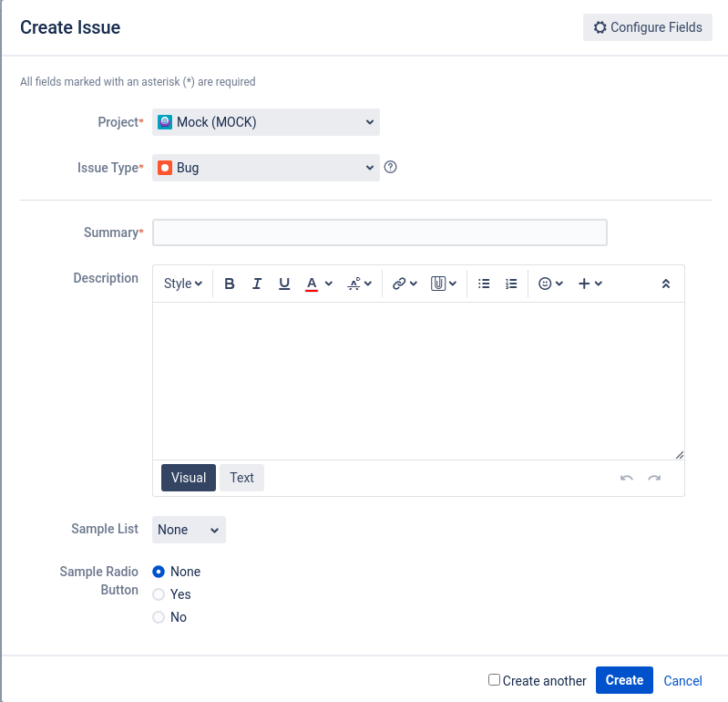728x702 pixels.
Task: Switch to the Visual editor tab
Action: [x=189, y=478]
